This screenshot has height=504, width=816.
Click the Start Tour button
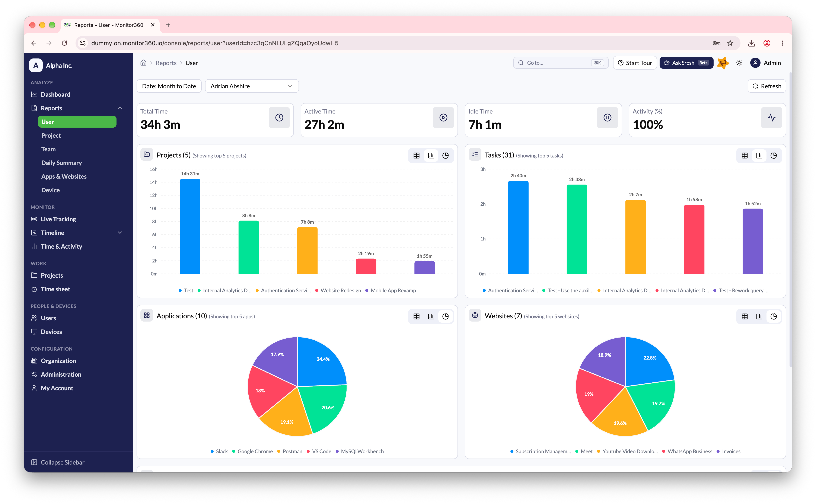coord(635,63)
